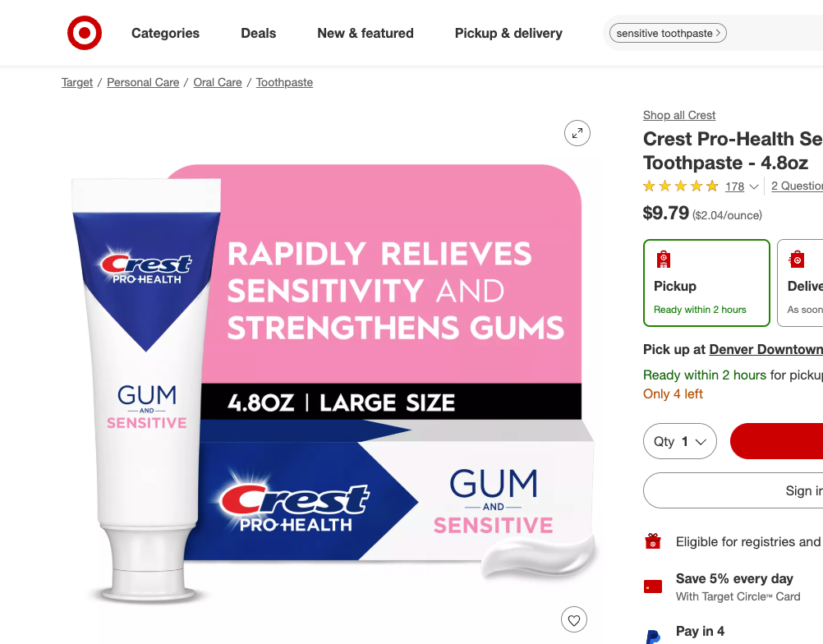
Task: Open the Categories menu
Action: [x=165, y=33]
